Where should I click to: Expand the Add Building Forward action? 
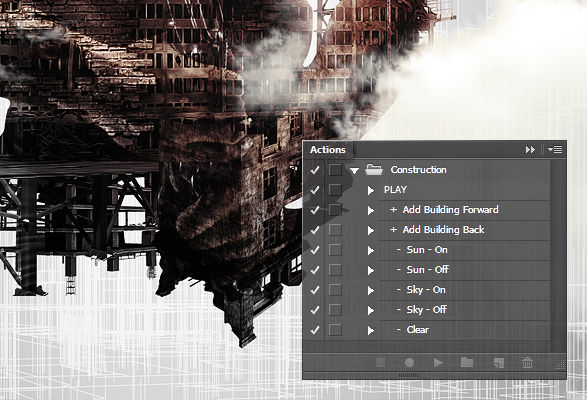click(x=371, y=210)
